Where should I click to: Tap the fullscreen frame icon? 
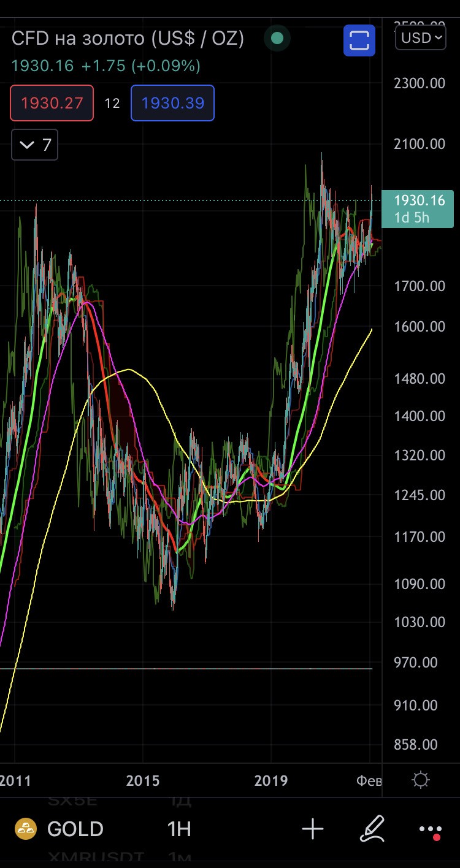coord(359,40)
